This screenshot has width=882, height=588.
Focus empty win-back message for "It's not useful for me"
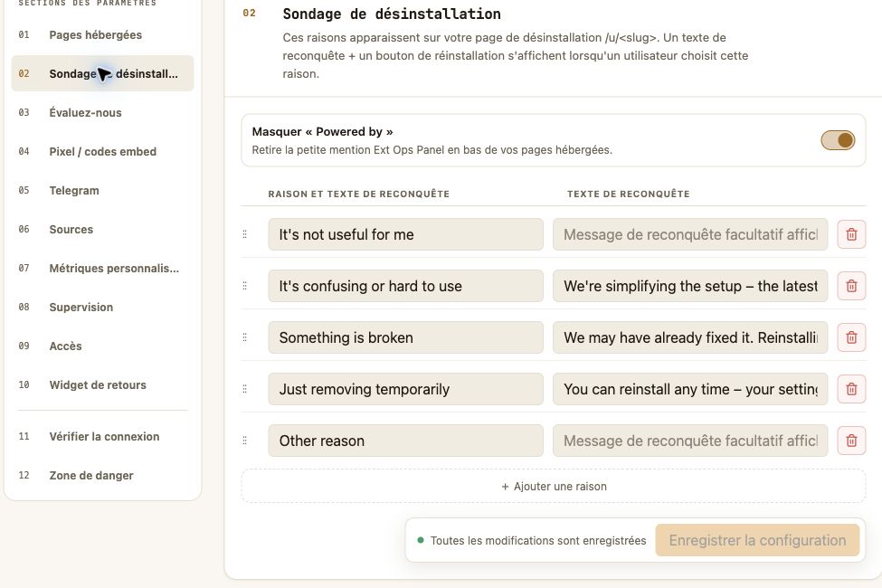point(690,234)
